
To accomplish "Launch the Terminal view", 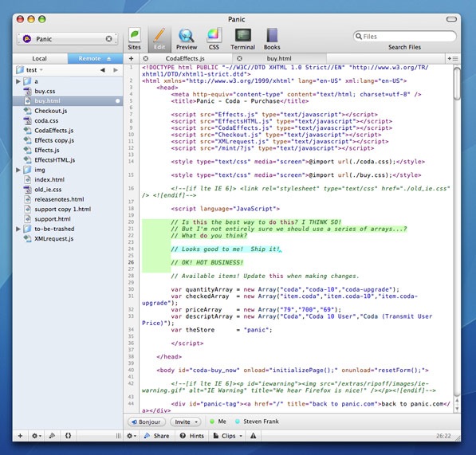I will (242, 39).
